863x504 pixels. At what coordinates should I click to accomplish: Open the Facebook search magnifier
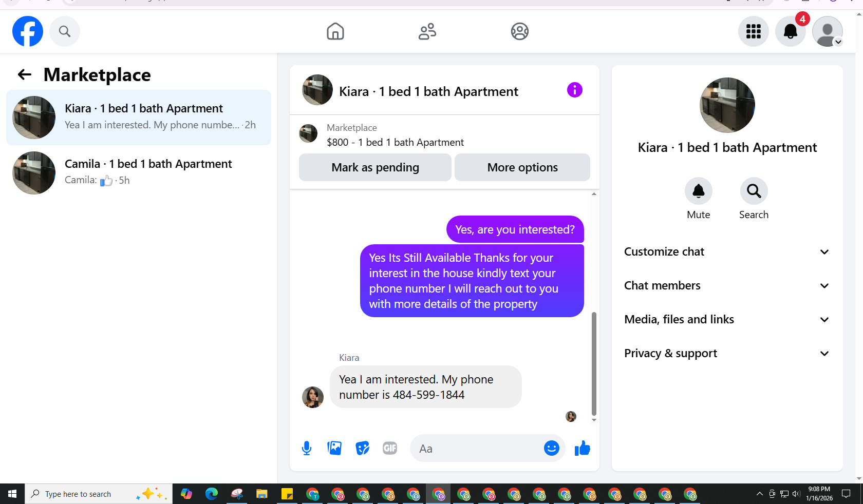pyautogui.click(x=65, y=31)
